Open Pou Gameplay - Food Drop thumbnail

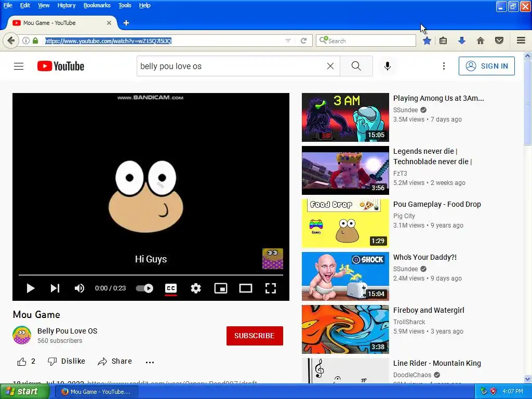click(345, 223)
